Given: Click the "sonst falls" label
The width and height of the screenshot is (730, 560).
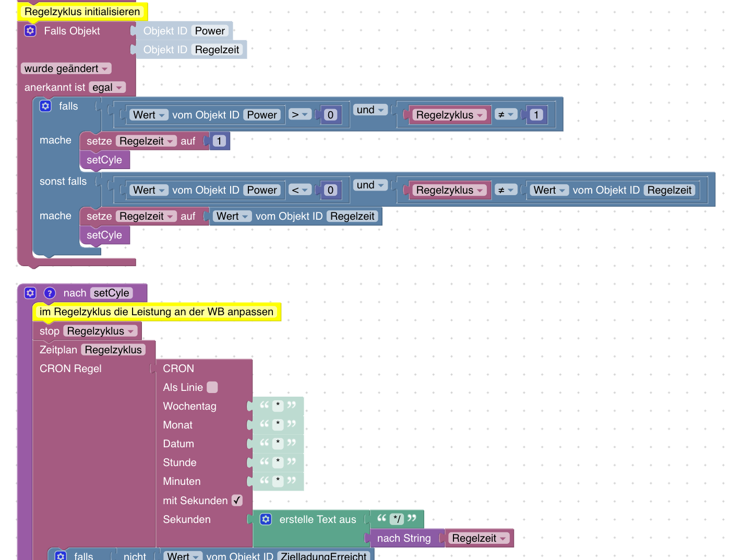Looking at the screenshot, I should [63, 181].
